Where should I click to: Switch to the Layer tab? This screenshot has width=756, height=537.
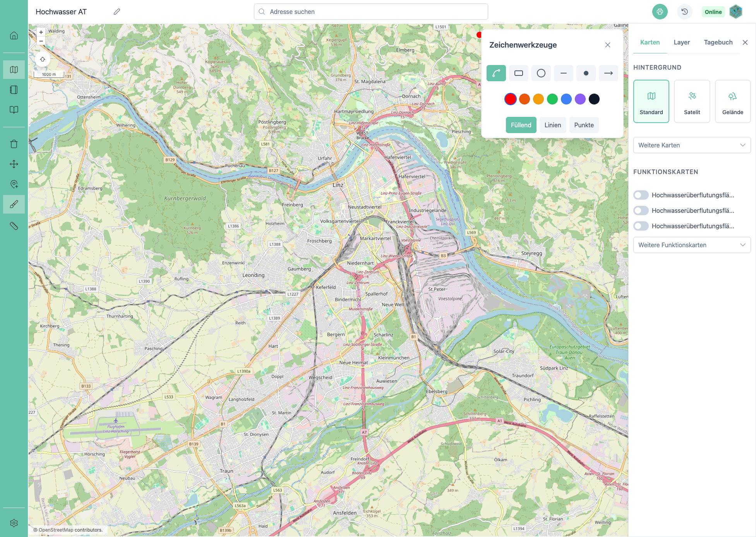click(x=681, y=42)
